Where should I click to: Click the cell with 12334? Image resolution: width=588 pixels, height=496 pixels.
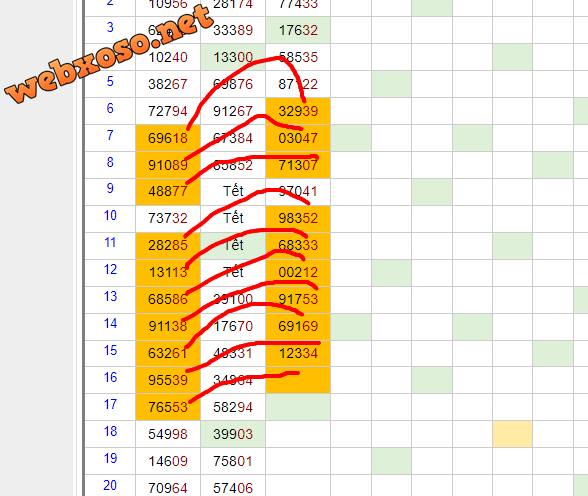pos(298,353)
